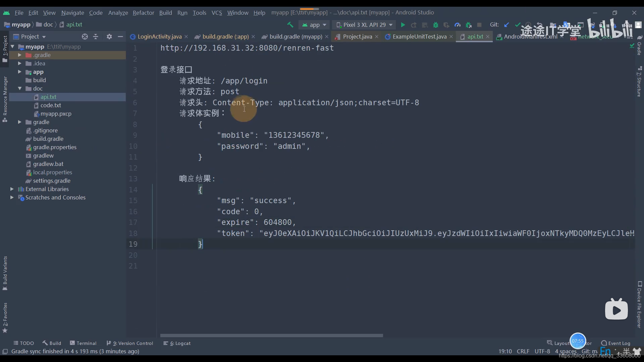Open the Refactor menu
The image size is (644, 362).
[143, 13]
